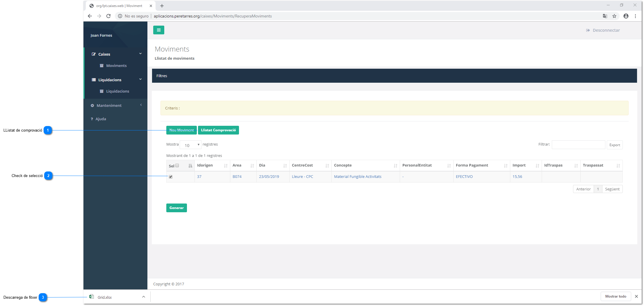This screenshot has height=306, width=644.
Task: Toggle the Sel select-all header checkbox
Action: [x=177, y=165]
